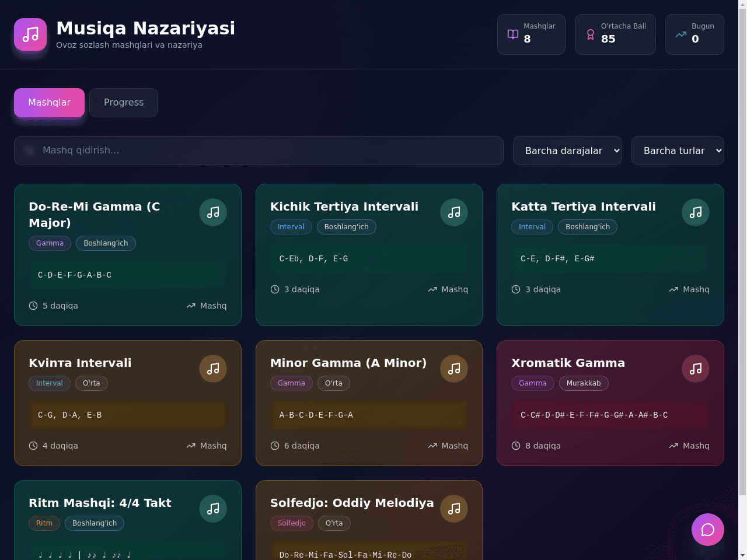Click Solfedjo tag on Solfedjo card
The width and height of the screenshot is (747, 560).
292,523
